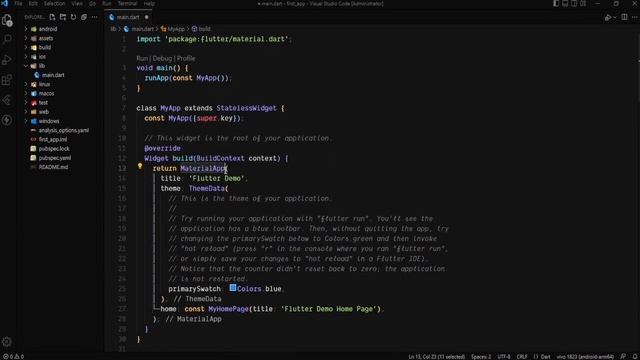Select device vivo 1823 in status bar
This screenshot has width=640, height=360.
(585, 356)
